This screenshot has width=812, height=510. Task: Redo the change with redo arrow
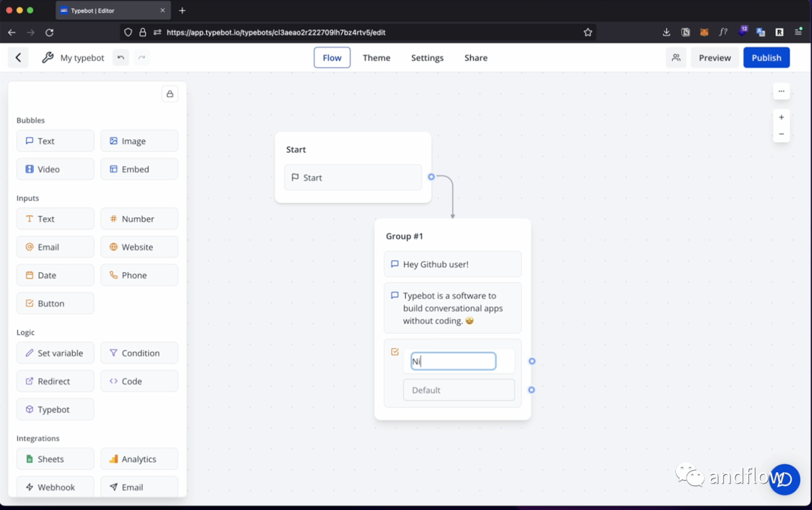tap(142, 57)
